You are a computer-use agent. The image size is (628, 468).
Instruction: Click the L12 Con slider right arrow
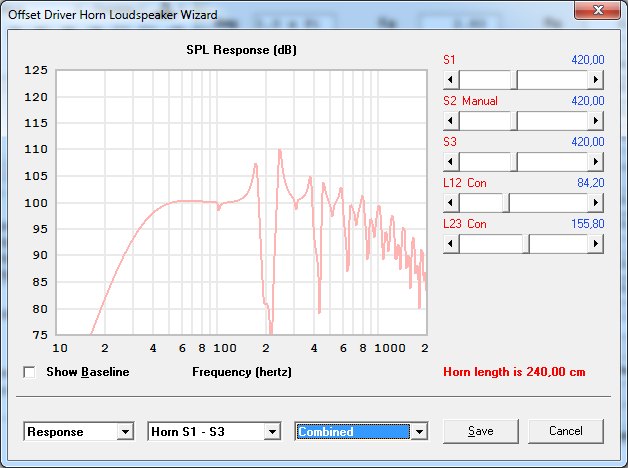[596, 203]
